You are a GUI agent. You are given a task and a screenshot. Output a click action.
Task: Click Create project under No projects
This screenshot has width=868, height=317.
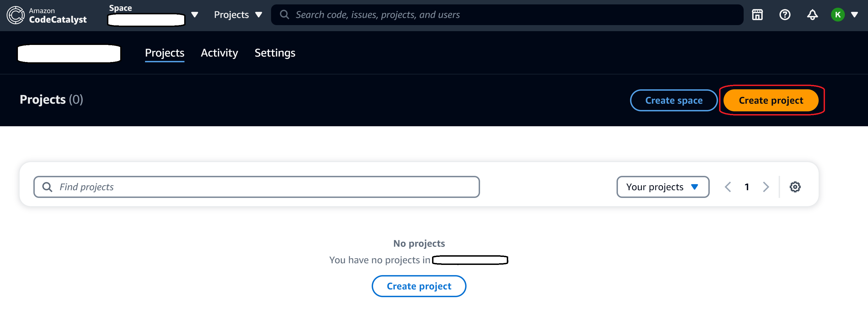(x=419, y=286)
